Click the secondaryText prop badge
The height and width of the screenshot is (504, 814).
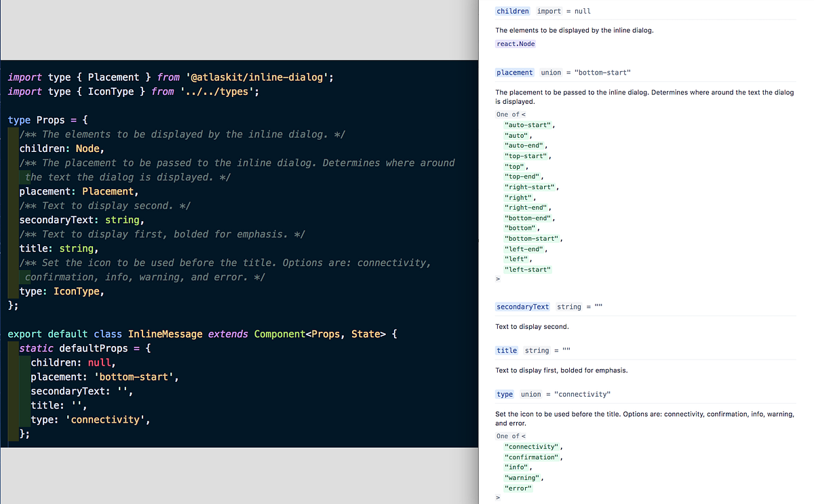pyautogui.click(x=522, y=307)
